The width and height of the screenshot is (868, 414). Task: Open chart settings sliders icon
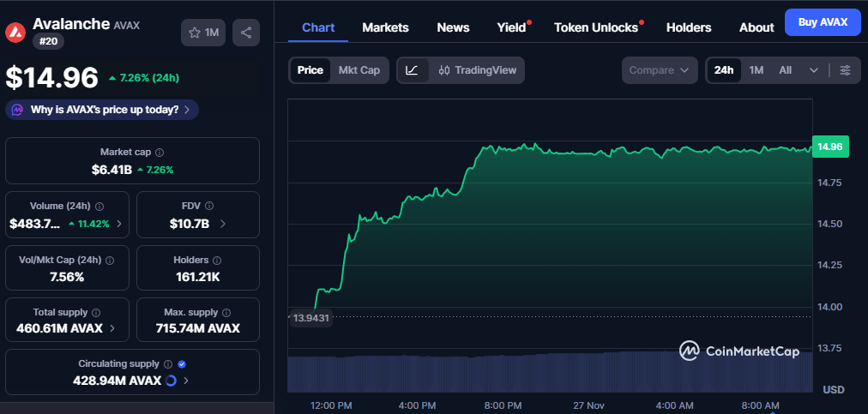845,70
